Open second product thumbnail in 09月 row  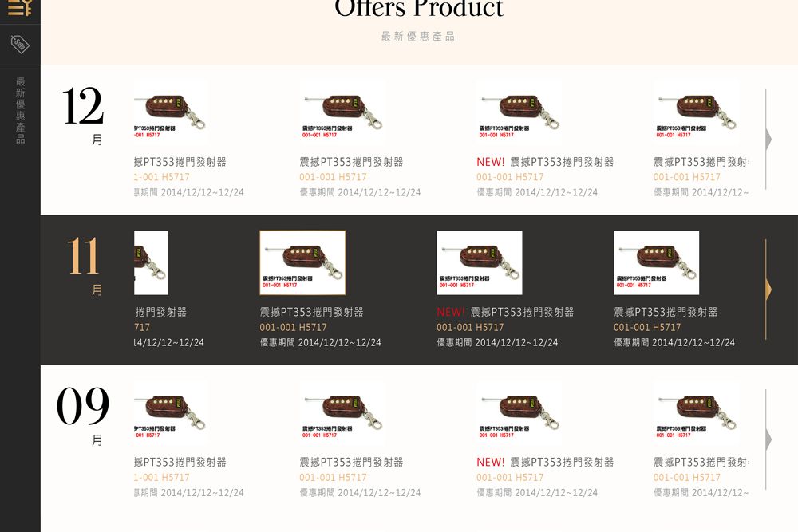342,413
